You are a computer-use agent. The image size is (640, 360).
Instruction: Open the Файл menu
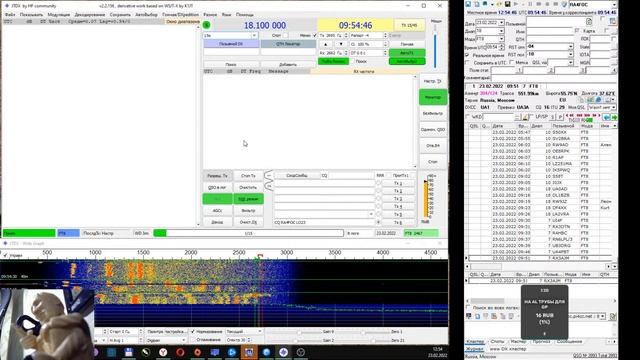point(10,15)
